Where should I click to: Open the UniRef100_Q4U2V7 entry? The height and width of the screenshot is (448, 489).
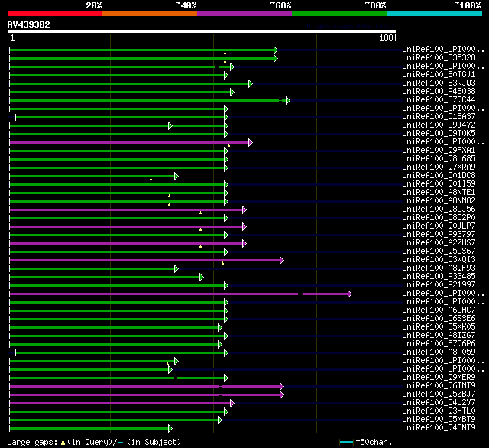point(439,403)
